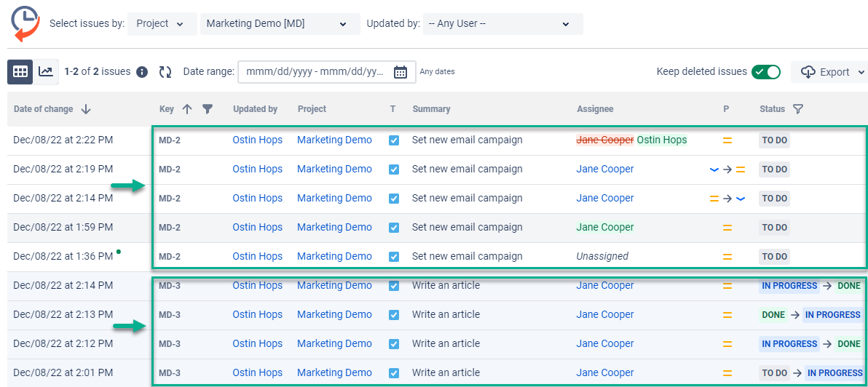
Task: Toggle Keep deleted issues switch
Action: 765,71
